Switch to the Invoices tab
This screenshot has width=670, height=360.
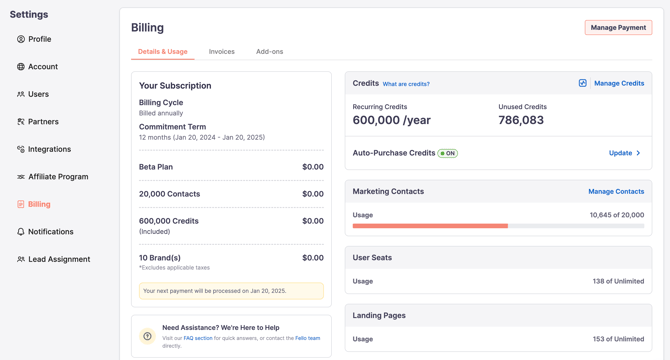pos(221,52)
